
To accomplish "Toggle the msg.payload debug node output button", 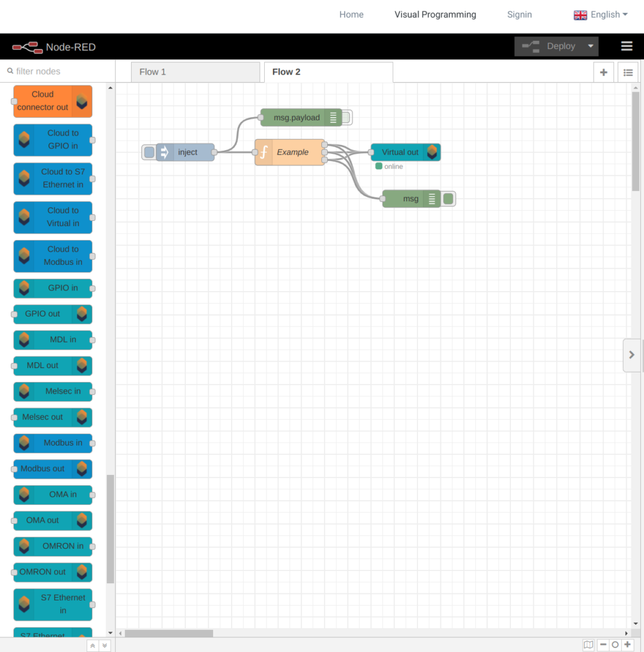I will tap(347, 118).
